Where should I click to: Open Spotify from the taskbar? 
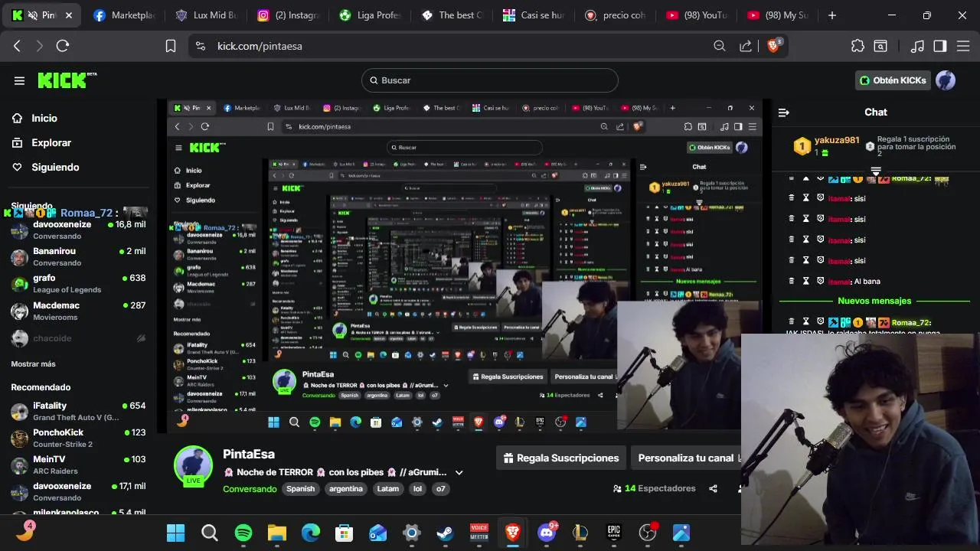coord(243,533)
